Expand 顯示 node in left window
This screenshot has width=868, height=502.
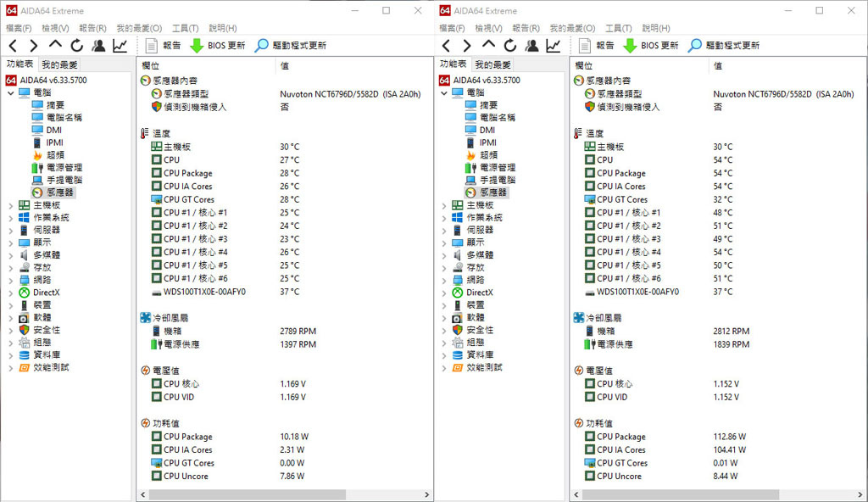point(10,243)
